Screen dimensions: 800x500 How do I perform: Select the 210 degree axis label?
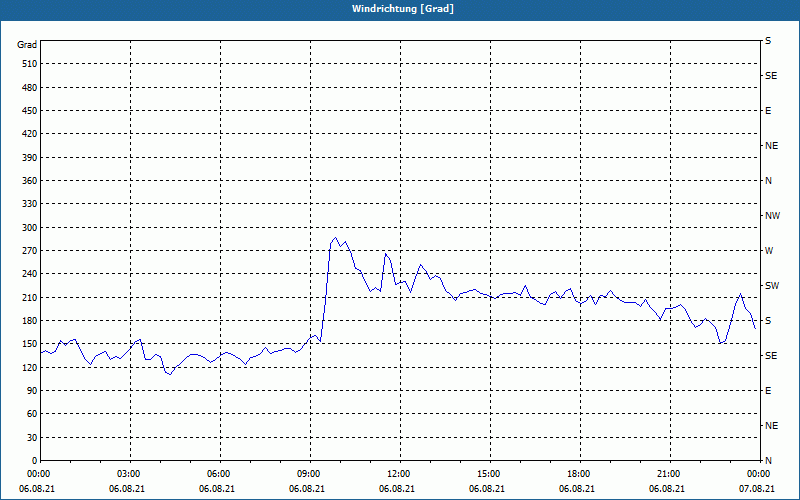30,297
